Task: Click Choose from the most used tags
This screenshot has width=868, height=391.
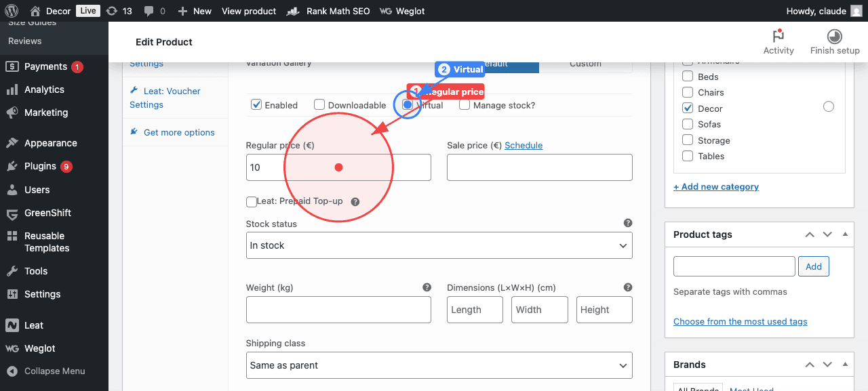Action: coord(741,321)
